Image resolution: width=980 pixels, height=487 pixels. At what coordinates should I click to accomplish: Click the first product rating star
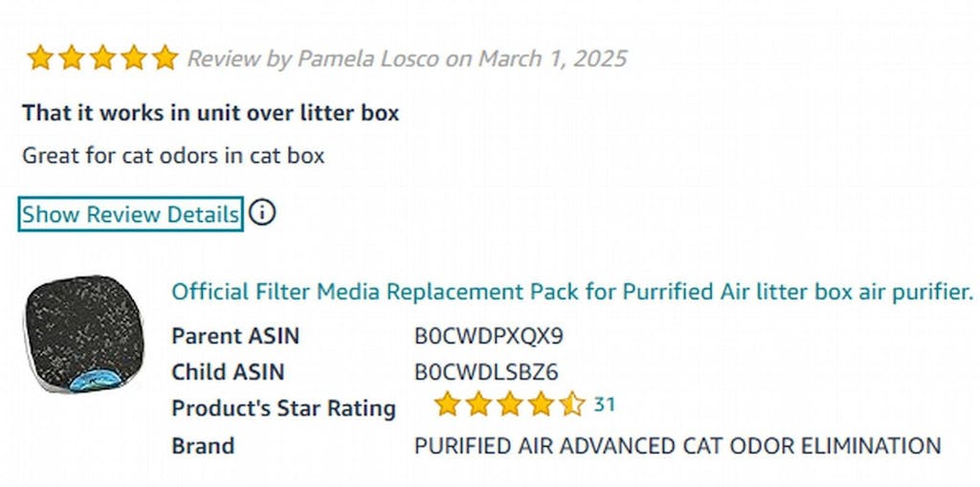click(447, 405)
